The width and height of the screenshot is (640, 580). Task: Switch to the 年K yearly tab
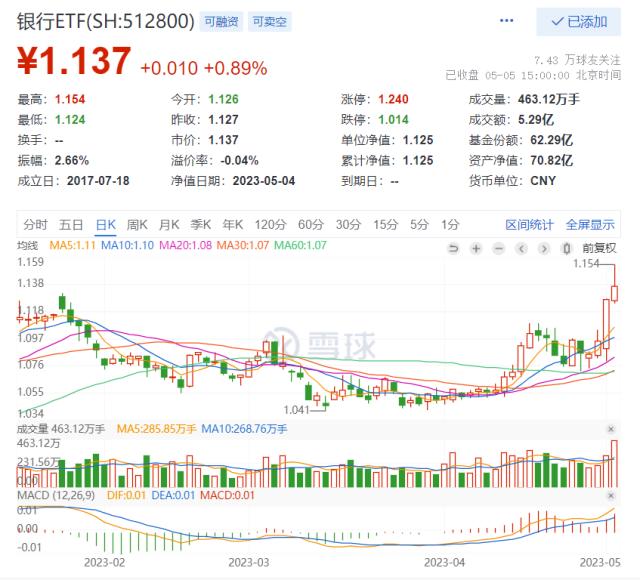point(233,224)
